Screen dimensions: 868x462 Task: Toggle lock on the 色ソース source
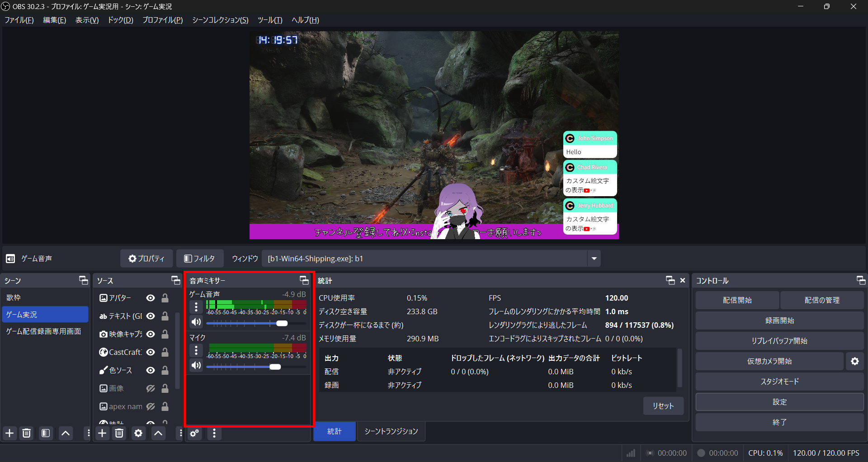click(x=165, y=370)
